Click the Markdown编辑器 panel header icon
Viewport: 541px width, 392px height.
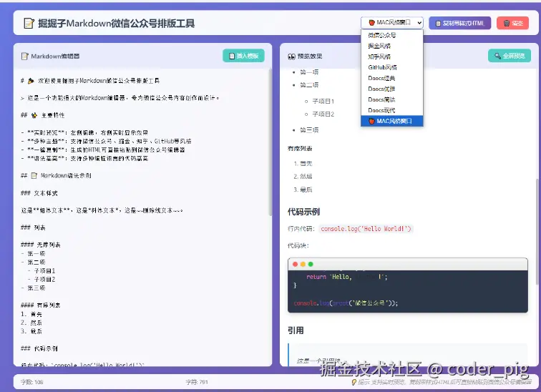coord(25,57)
